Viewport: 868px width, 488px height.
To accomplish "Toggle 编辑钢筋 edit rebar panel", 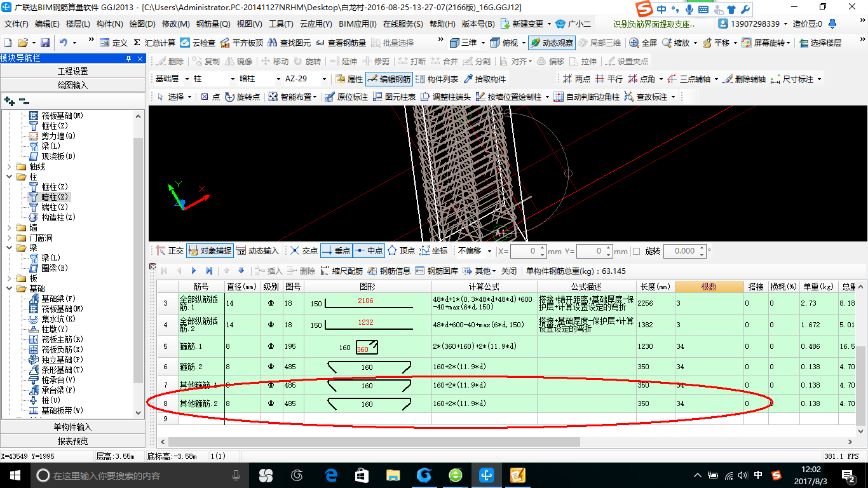I will (x=389, y=79).
